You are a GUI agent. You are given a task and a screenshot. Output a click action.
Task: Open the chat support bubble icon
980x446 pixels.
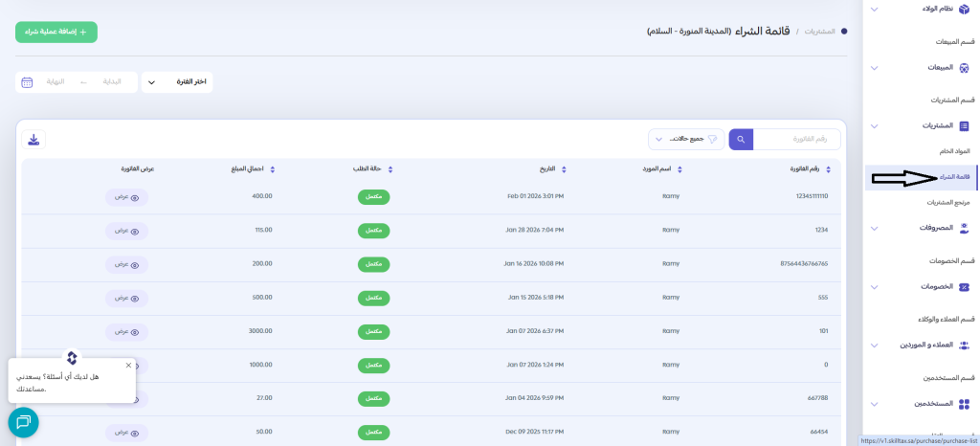23,422
